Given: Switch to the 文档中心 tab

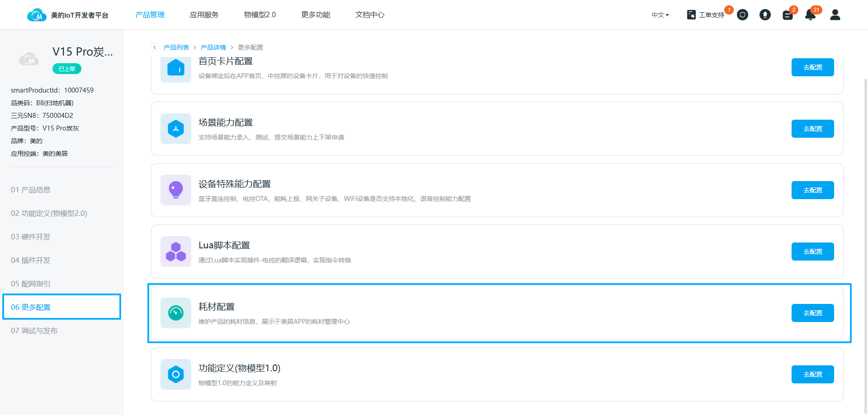Looking at the screenshot, I should point(370,15).
